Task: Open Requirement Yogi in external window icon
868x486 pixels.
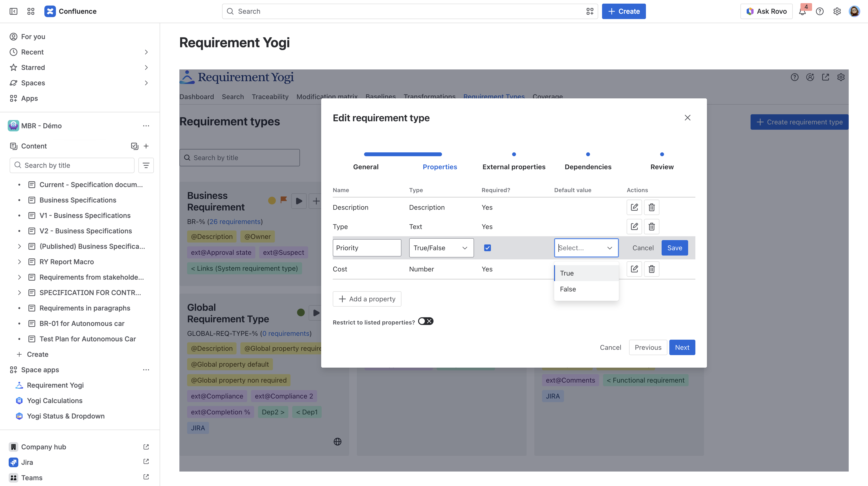Action: point(826,77)
